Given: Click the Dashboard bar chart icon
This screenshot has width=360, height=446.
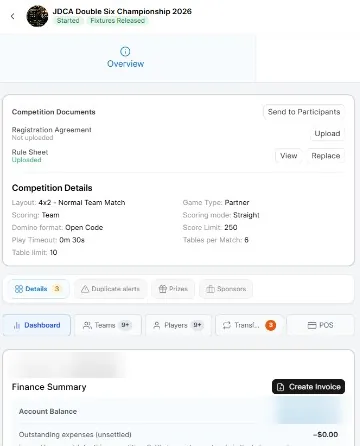Looking at the screenshot, I should [17, 325].
